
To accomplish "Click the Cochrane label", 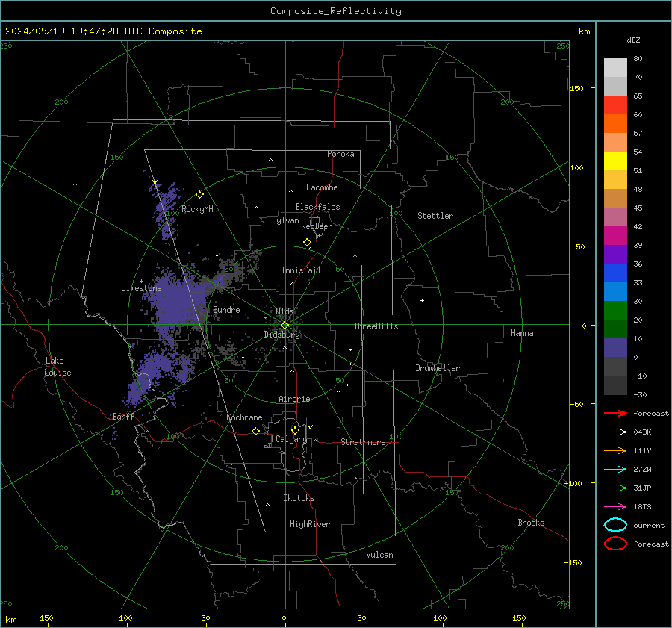I will (244, 417).
